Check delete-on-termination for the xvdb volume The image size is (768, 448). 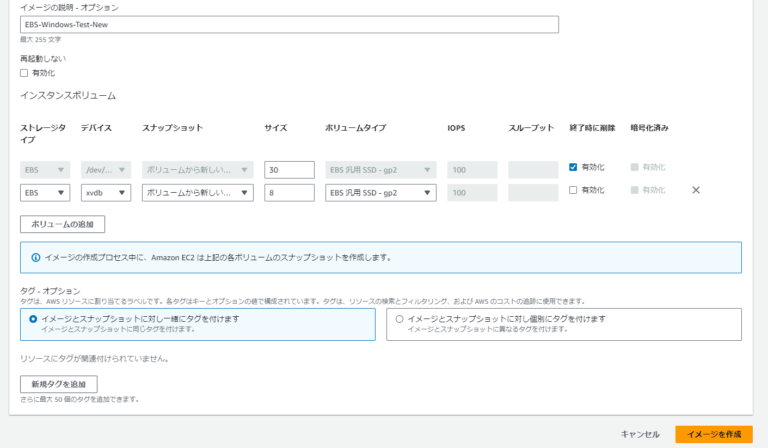point(573,190)
